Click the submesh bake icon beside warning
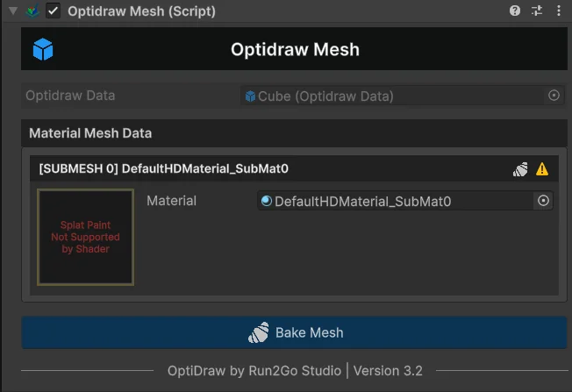This screenshot has width=572, height=392. [520, 169]
